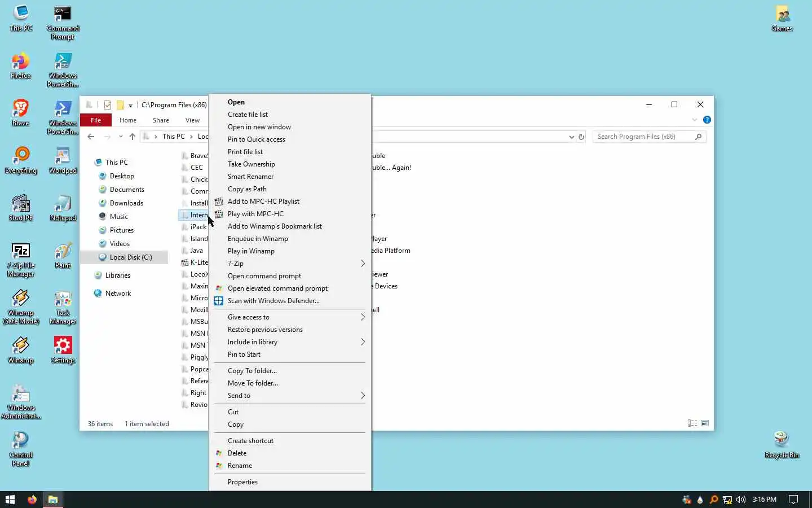
Task: Expand the ribbon chevron
Action: pyautogui.click(x=695, y=120)
